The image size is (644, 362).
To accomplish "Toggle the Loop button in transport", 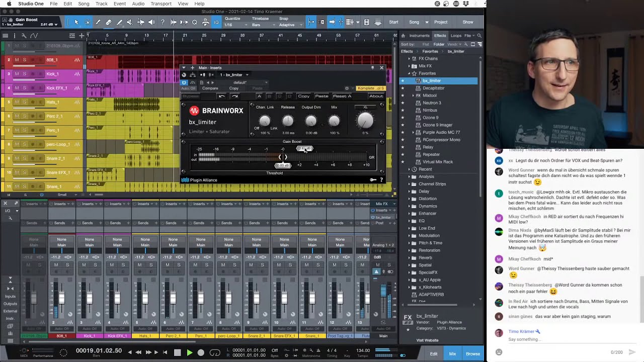I will (x=215, y=352).
